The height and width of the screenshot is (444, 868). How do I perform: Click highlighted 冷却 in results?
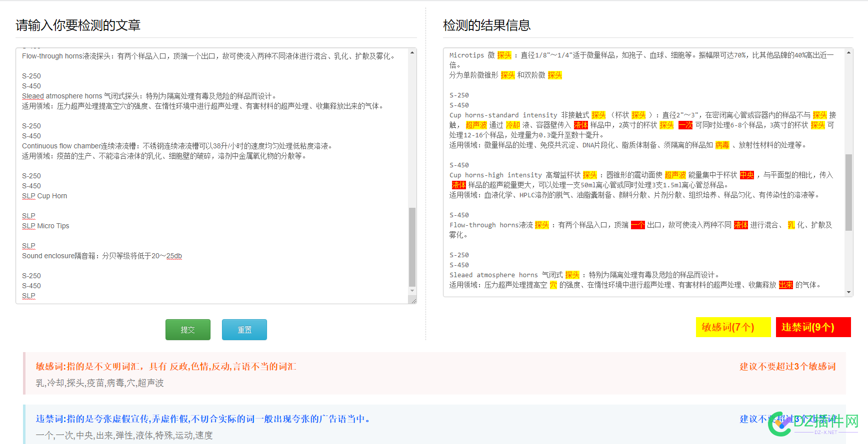pos(513,125)
